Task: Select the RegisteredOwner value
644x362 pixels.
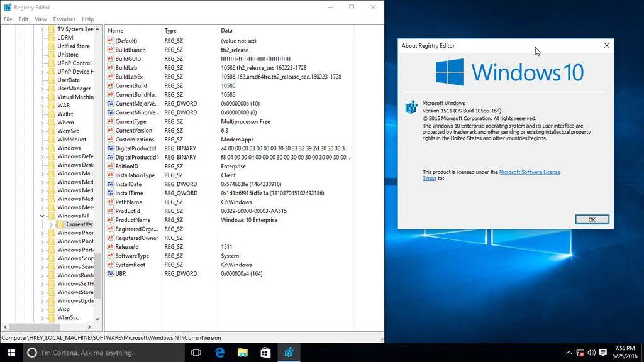Action: click(x=136, y=238)
